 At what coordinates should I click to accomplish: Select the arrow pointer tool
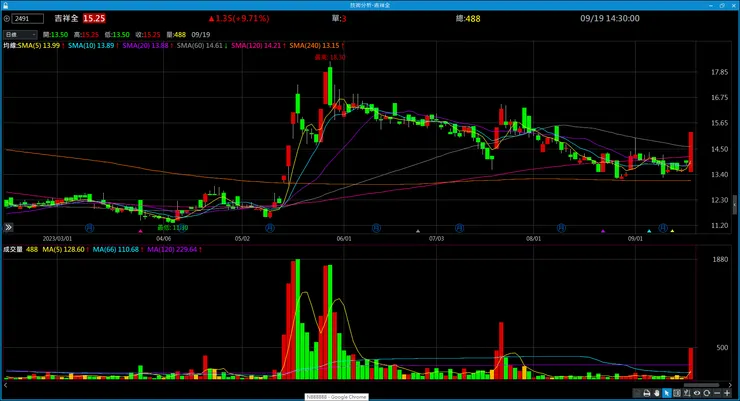click(667, 393)
